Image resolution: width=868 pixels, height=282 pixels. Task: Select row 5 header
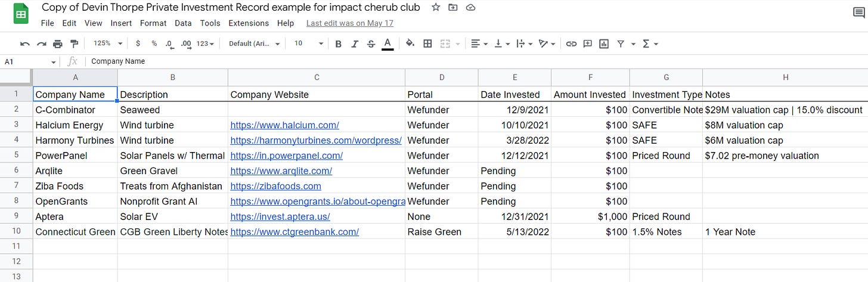(16, 156)
